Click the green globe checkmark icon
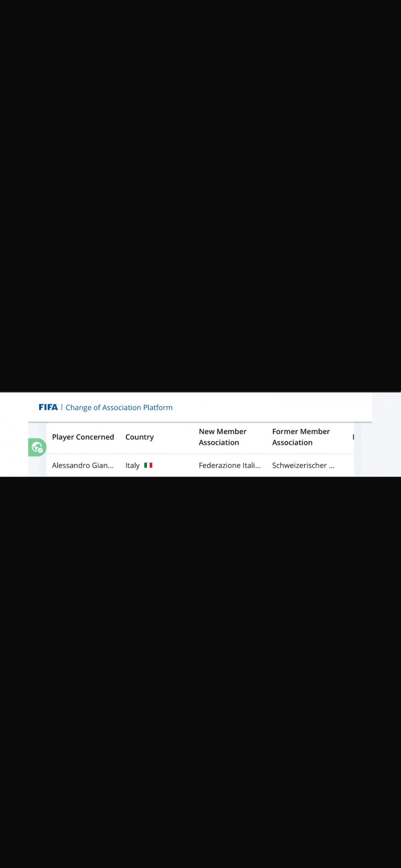401x868 pixels. [37, 447]
